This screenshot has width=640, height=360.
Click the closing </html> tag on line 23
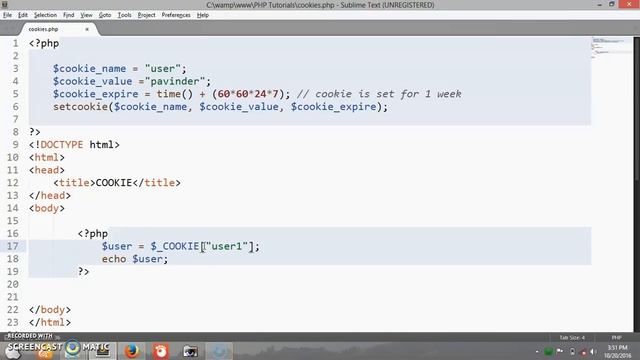[50, 322]
